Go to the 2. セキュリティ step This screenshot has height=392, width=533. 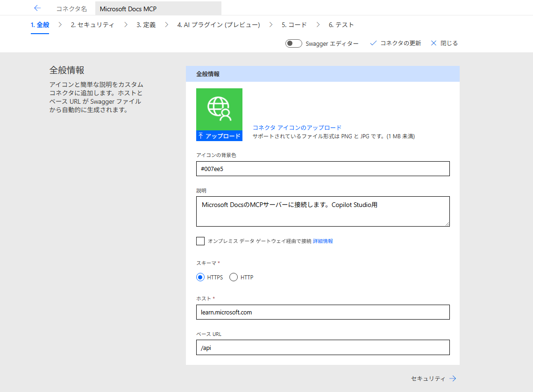coord(92,25)
